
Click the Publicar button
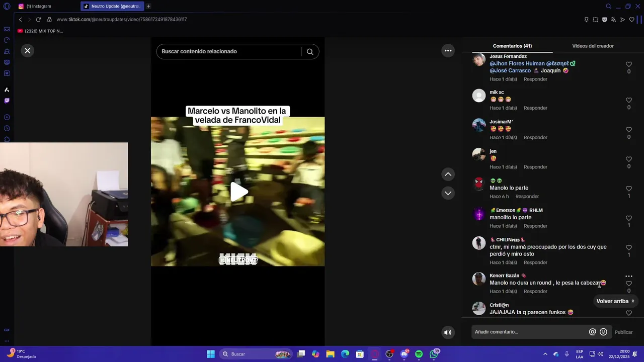(623, 332)
